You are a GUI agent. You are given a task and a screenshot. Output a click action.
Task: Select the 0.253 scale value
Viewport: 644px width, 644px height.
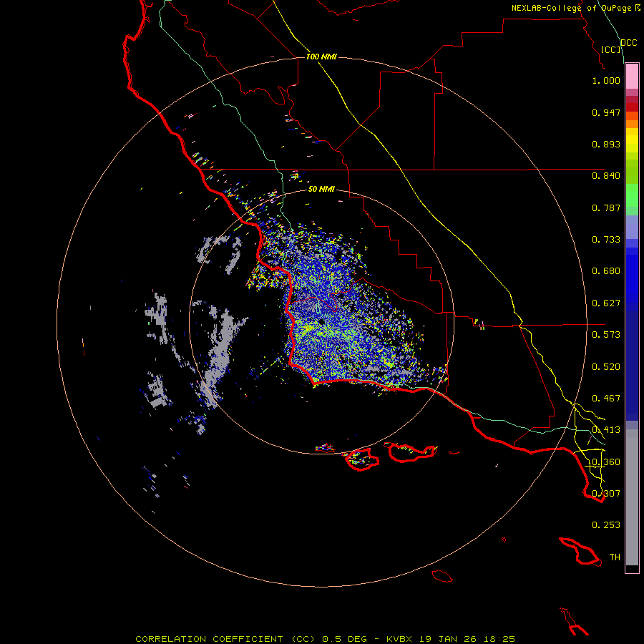click(x=606, y=525)
